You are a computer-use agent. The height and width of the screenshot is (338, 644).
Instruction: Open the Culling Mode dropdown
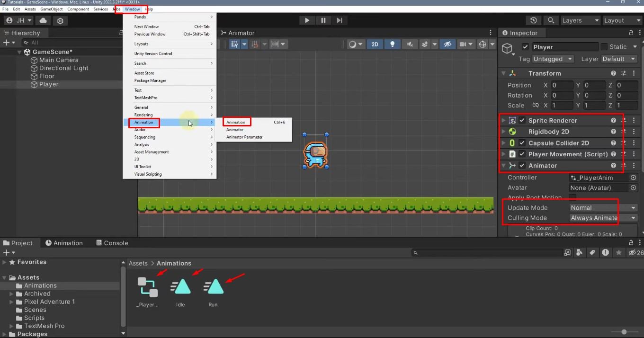[603, 218]
